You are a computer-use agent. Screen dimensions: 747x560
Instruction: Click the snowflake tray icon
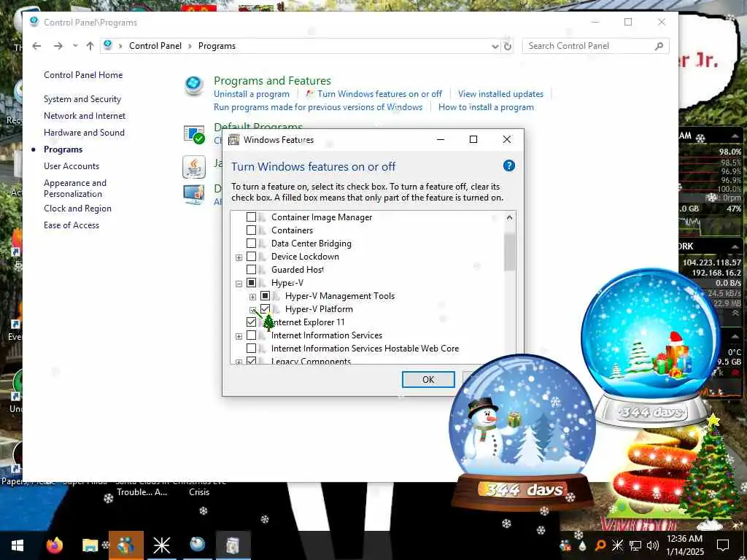click(617, 545)
